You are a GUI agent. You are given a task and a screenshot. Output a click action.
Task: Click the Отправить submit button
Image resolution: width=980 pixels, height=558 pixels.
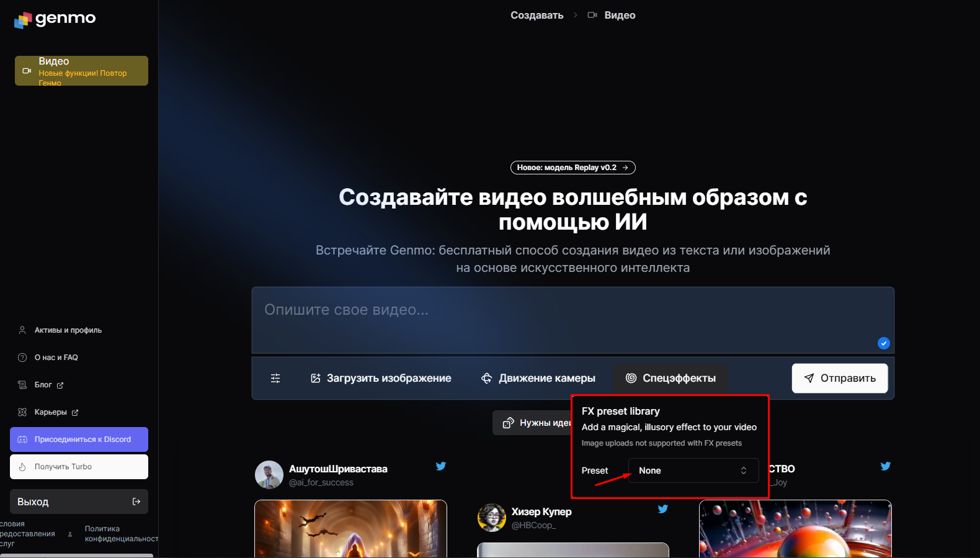pos(840,378)
